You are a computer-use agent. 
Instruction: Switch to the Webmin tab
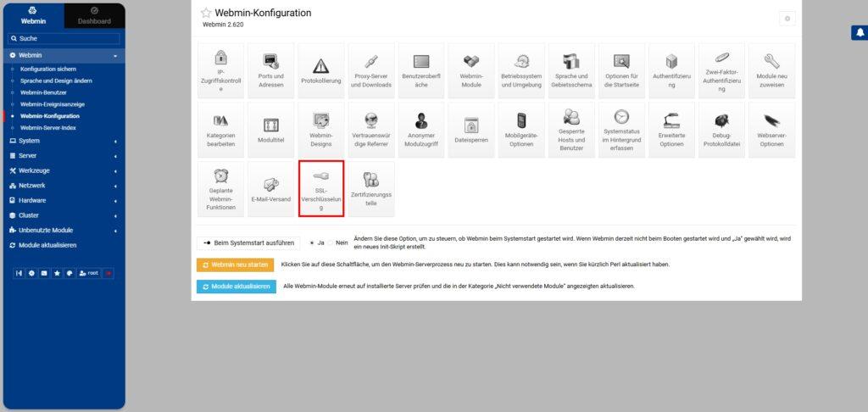pyautogui.click(x=33, y=16)
